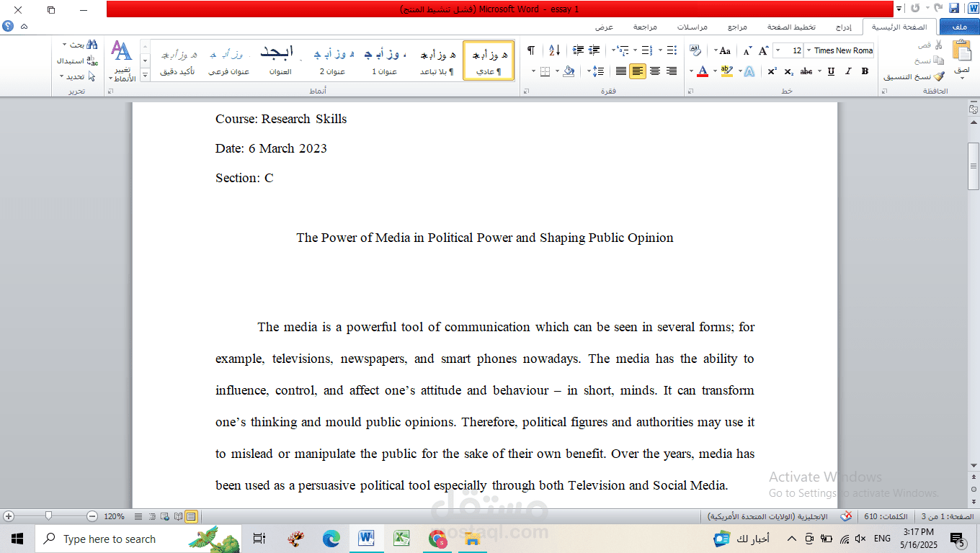Click the Change Styles icon
Viewport: 980px width, 553px height.
[x=122, y=52]
